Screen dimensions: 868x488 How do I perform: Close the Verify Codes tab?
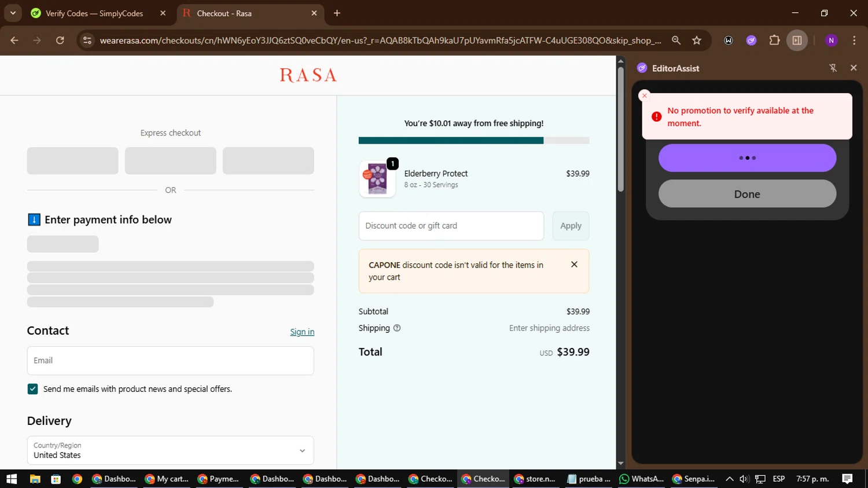[163, 13]
